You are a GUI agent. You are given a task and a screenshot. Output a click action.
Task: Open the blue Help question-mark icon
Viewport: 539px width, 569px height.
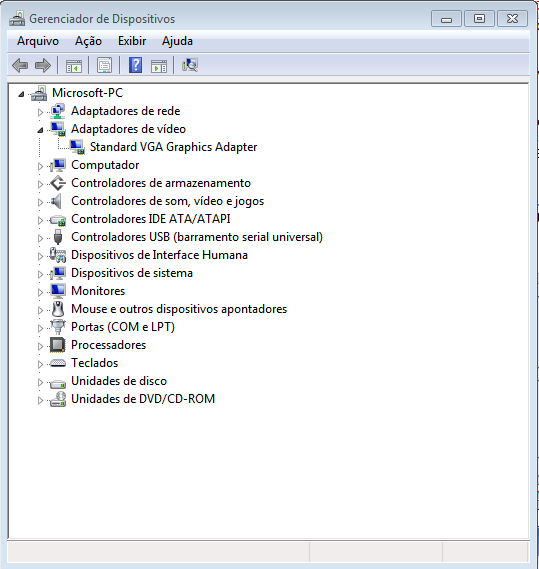[x=135, y=66]
